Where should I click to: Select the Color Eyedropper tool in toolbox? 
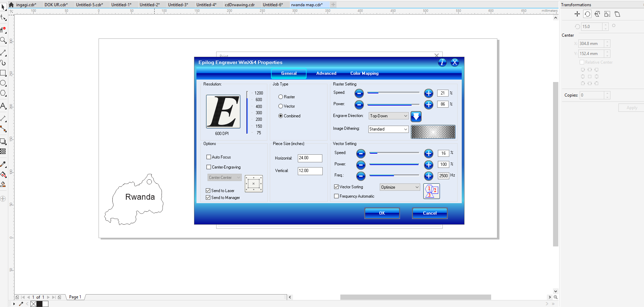point(3,164)
